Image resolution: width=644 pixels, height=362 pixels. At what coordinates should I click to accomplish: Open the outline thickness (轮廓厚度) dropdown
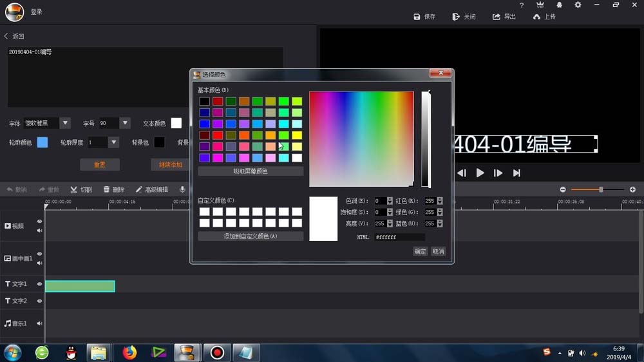[x=113, y=142]
